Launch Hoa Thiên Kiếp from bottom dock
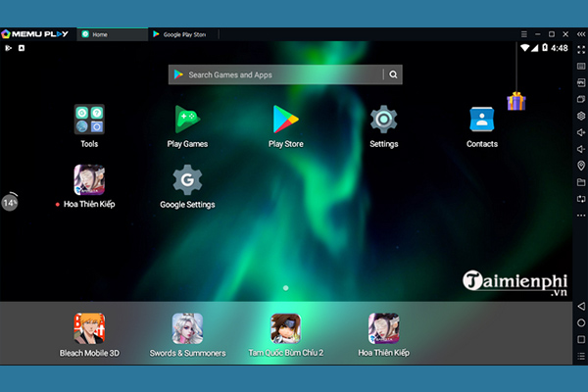The height and width of the screenshot is (392, 588). 383,328
